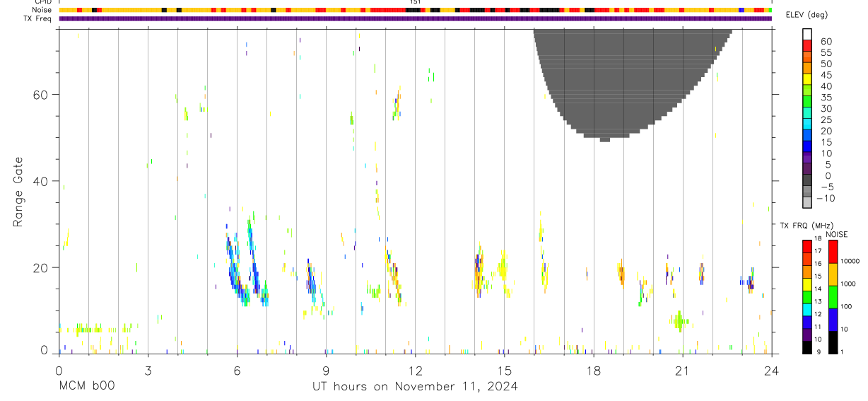The image size is (868, 401).
Task: Click the x-axis tick label "18"
Action: [x=593, y=371]
